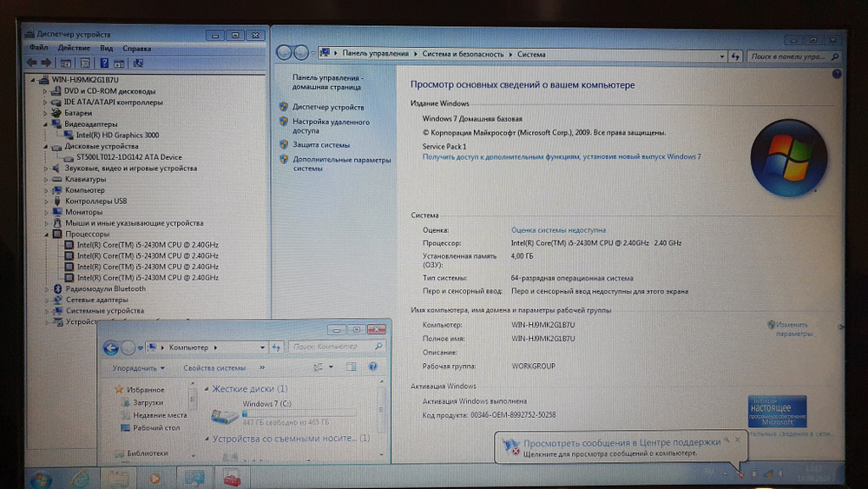868x489 pixels.
Task: Click the back button in Компьютер window
Action: pos(111,347)
